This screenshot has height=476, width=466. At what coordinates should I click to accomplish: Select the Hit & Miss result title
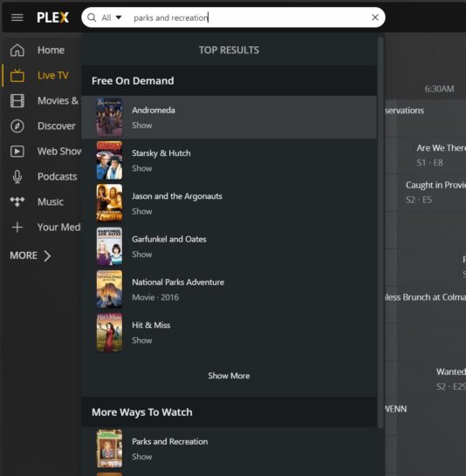[x=151, y=325]
